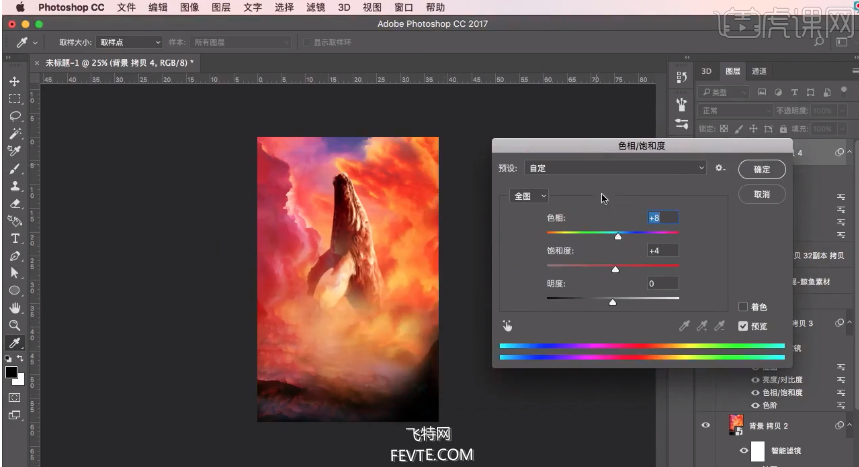
Task: Open the 预设 preset dropdown
Action: point(615,168)
